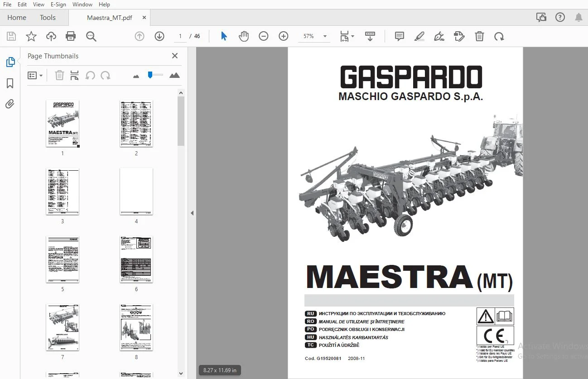
Task: Open the Bookmarks panel
Action: pos(10,83)
